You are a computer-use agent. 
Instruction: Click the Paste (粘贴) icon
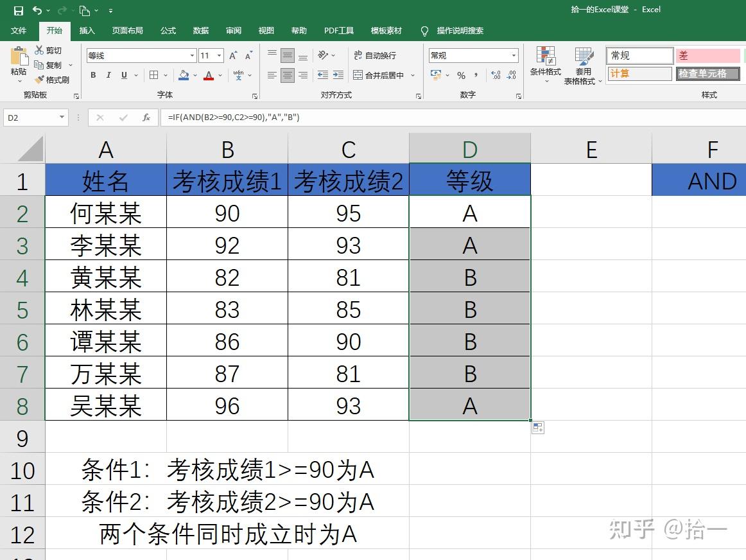(x=19, y=56)
